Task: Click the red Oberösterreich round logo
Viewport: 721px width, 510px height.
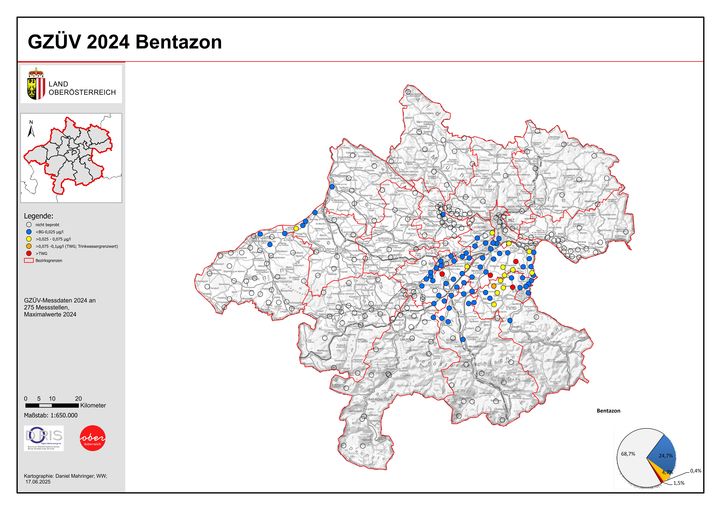Action: pyautogui.click(x=92, y=438)
